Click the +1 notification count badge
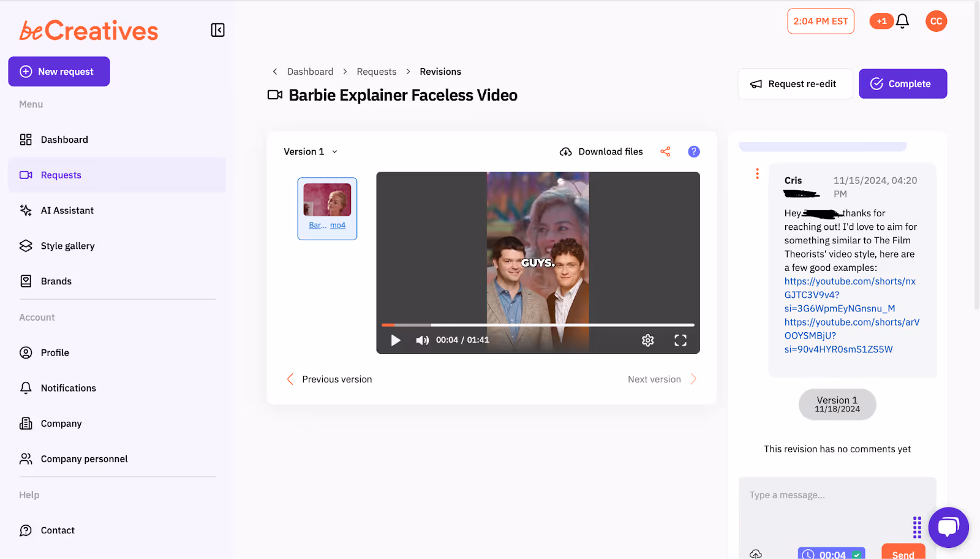This screenshot has width=980, height=559. point(881,21)
